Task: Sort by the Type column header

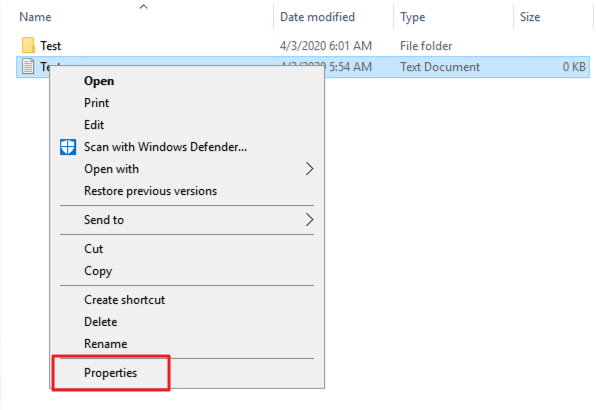Action: tap(412, 17)
